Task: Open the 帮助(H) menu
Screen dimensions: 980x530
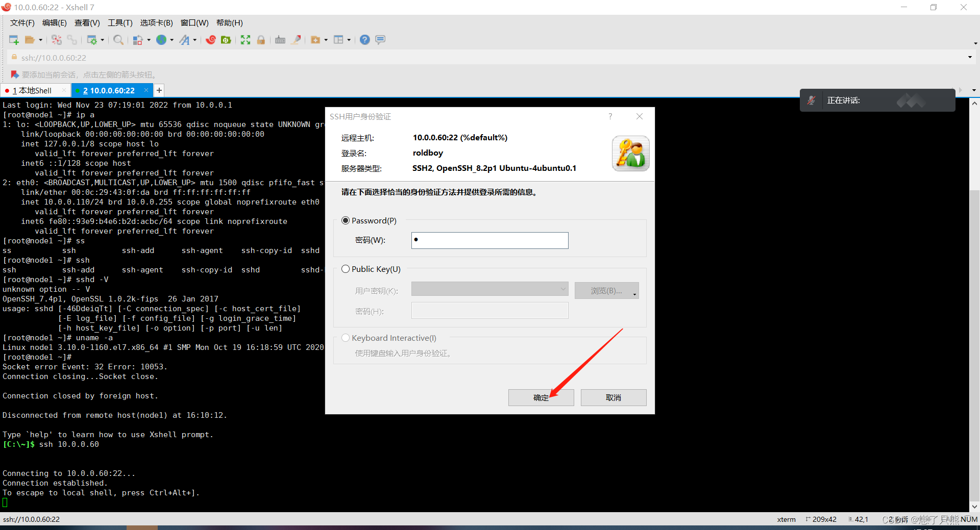Action: (230, 23)
